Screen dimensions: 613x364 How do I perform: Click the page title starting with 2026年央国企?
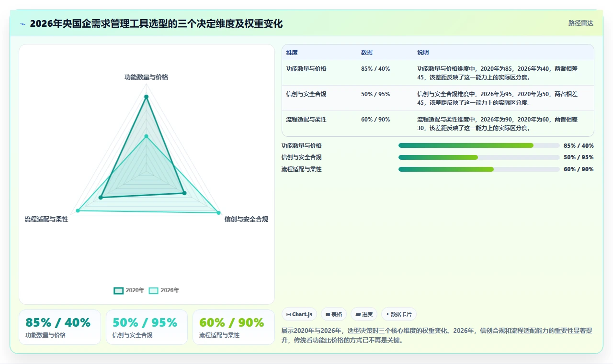156,23
